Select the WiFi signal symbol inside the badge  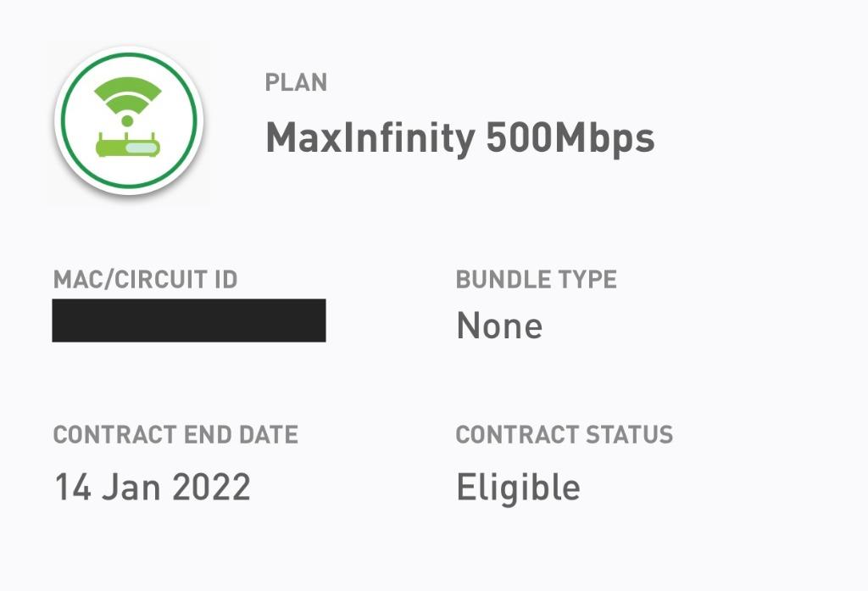click(x=128, y=98)
